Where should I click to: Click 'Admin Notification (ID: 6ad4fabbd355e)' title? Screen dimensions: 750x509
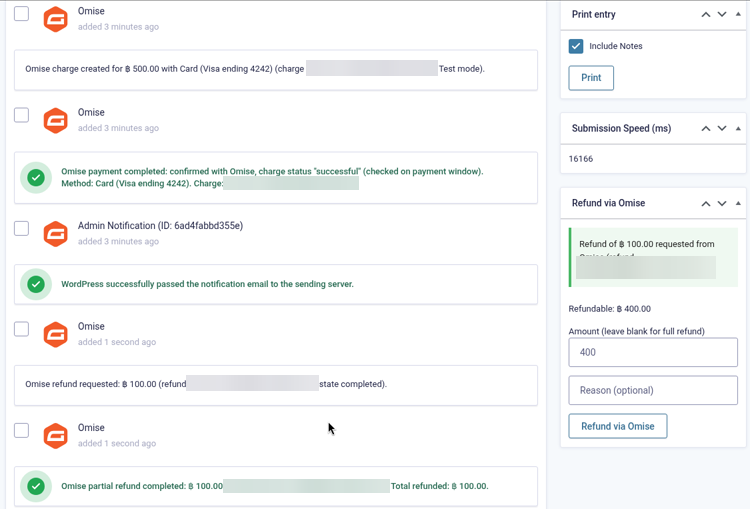(x=160, y=226)
